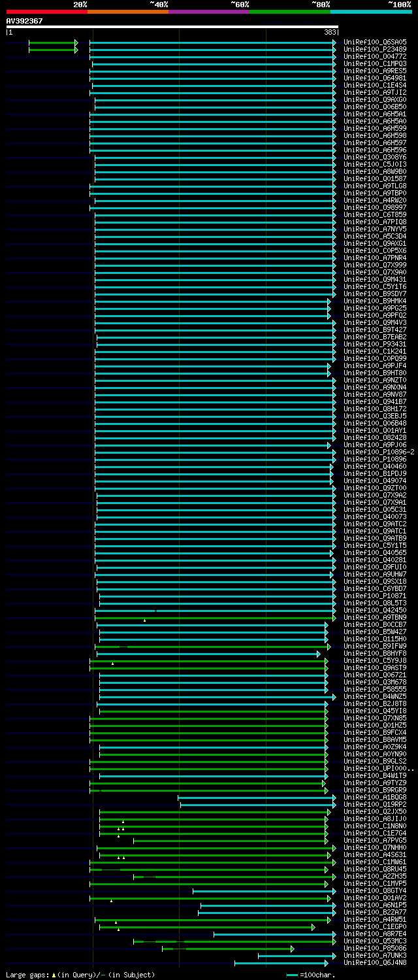This screenshot has width=418, height=980.
Task: Select truncated label UniRef100_UPI000..
Action: 379,769
